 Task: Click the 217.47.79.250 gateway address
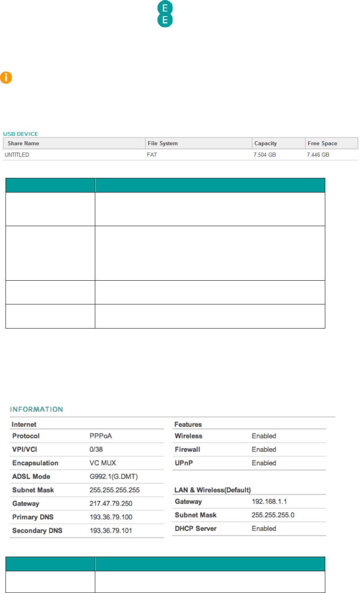(111, 504)
